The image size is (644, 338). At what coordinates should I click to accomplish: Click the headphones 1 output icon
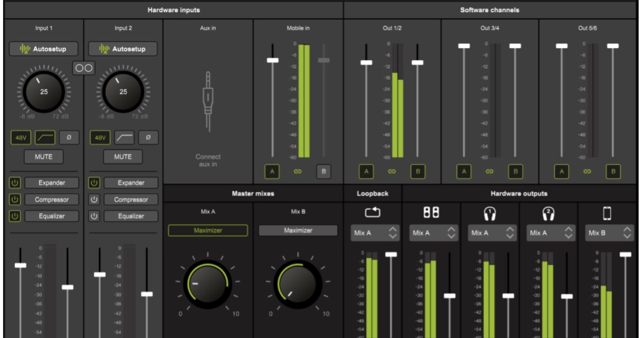click(490, 213)
